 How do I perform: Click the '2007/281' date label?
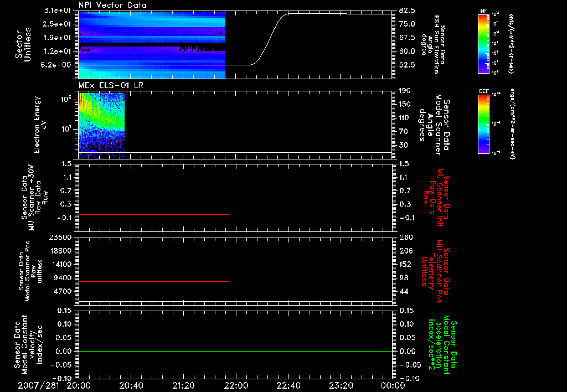pos(39,386)
